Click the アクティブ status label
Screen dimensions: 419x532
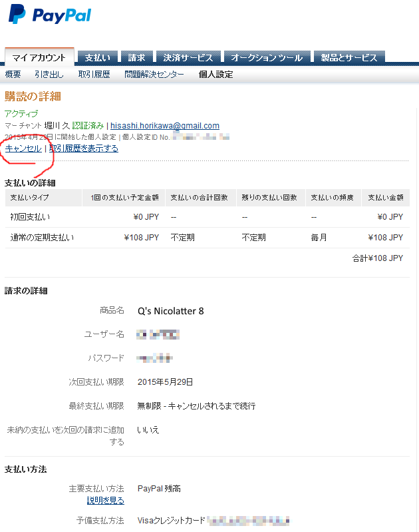tap(21, 114)
